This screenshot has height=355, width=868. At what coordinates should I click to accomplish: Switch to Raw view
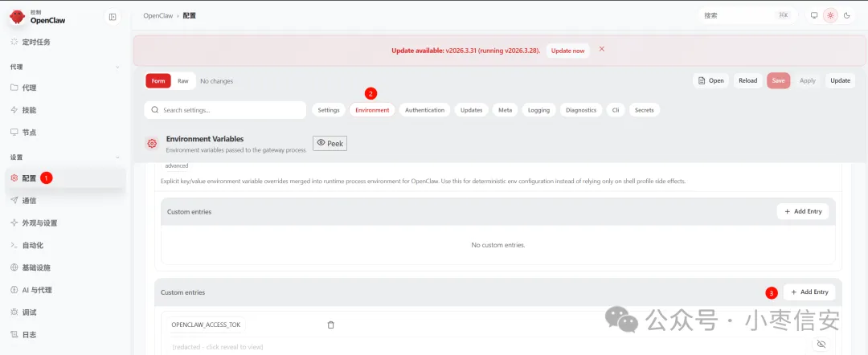183,81
